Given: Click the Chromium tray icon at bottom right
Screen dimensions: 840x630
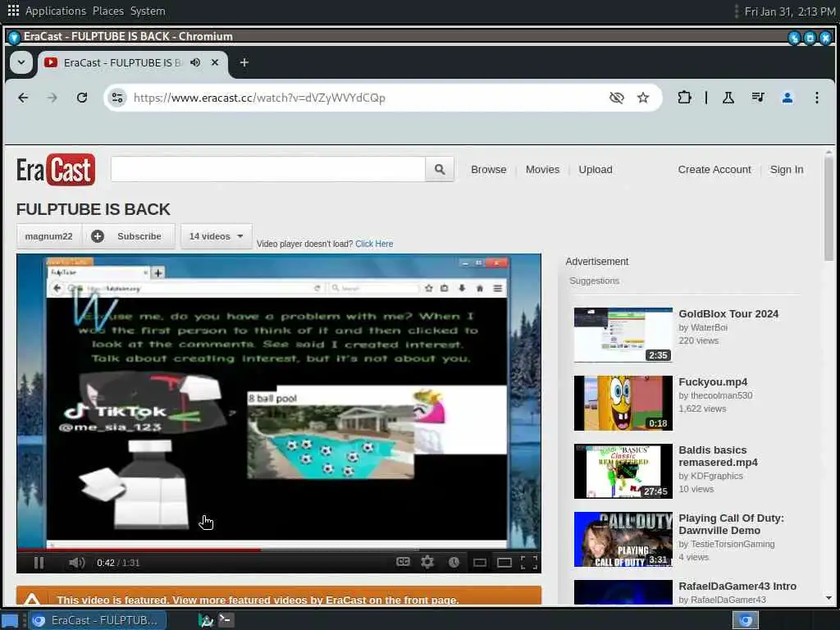Looking at the screenshot, I should [745, 620].
